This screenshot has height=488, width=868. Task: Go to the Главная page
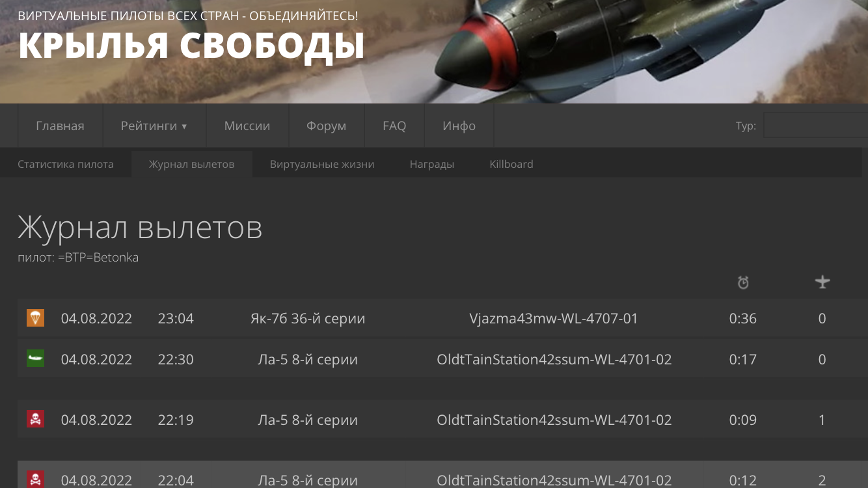[60, 126]
